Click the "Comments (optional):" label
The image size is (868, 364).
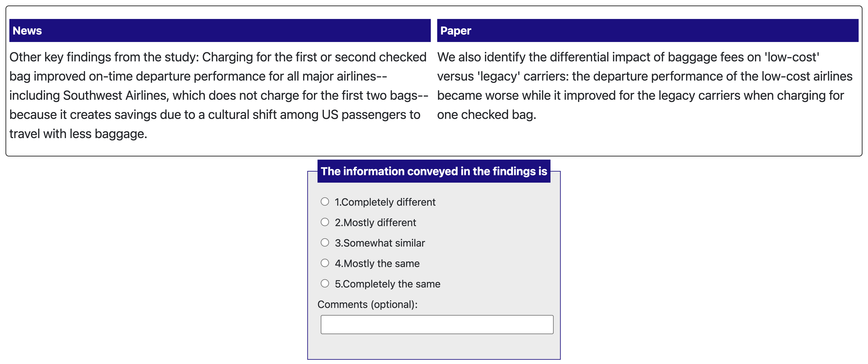coord(367,305)
